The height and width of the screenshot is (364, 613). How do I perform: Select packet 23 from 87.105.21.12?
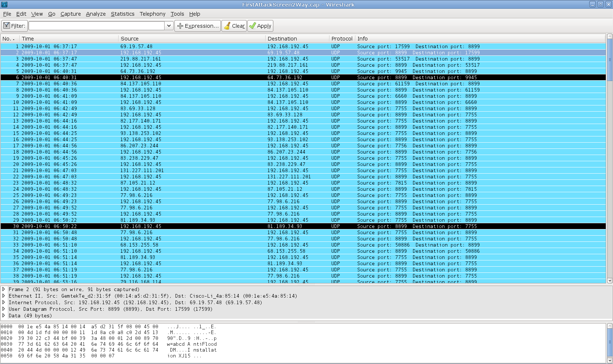(x=303, y=183)
